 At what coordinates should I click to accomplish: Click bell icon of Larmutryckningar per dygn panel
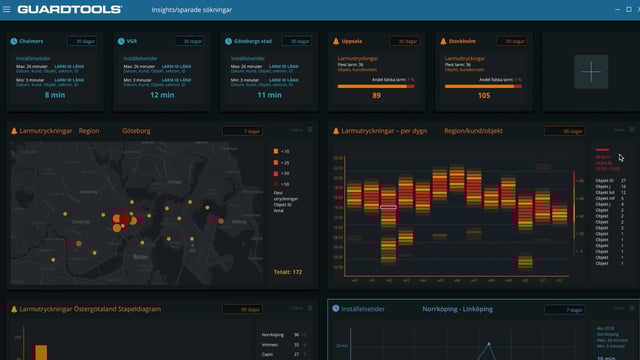coord(336,131)
